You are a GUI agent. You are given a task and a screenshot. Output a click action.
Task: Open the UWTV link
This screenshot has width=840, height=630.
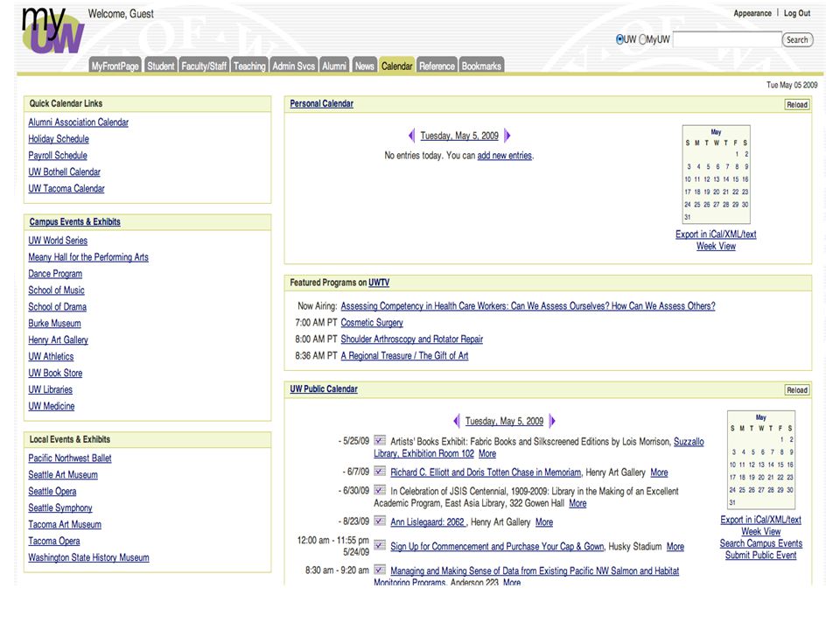pos(379,283)
